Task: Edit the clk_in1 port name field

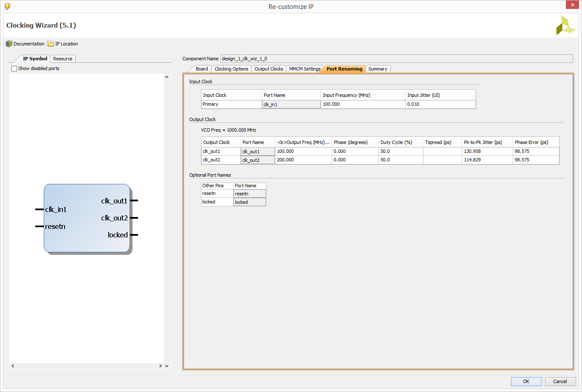Action: (x=291, y=104)
